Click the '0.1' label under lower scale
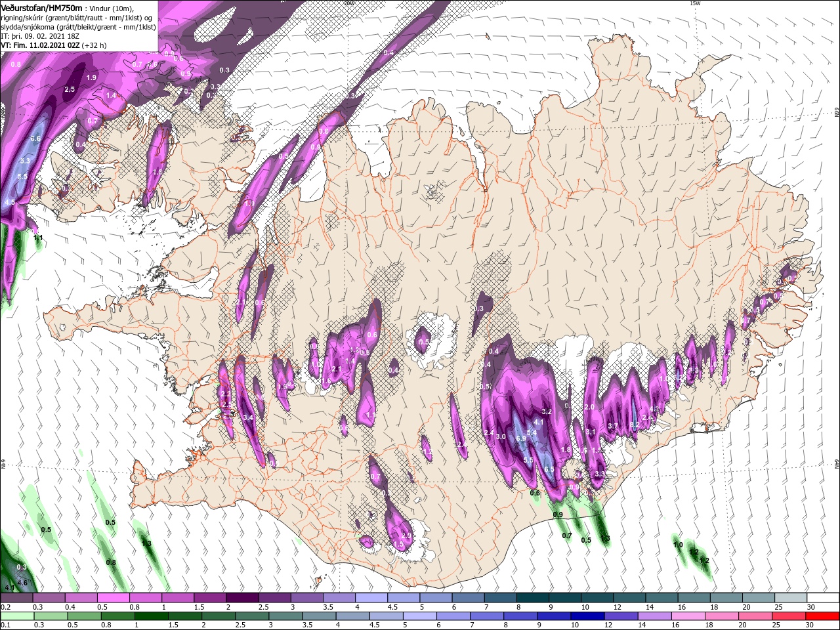 5,625
